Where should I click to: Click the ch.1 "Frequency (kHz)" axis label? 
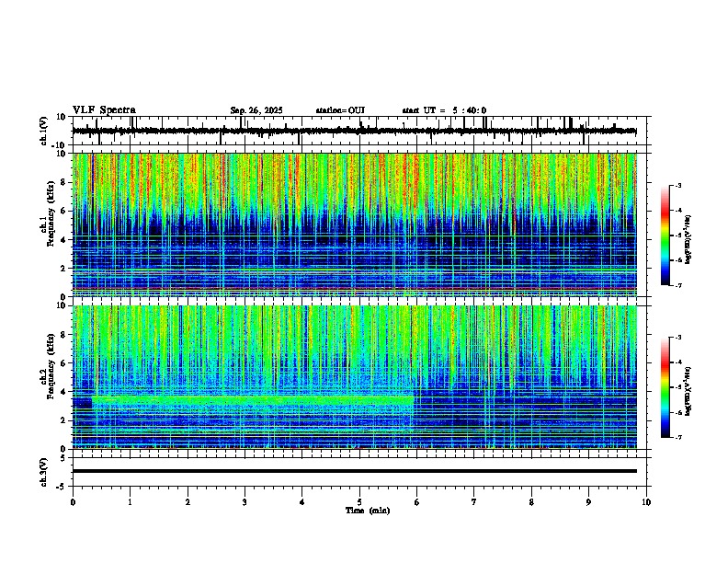click(x=51, y=213)
